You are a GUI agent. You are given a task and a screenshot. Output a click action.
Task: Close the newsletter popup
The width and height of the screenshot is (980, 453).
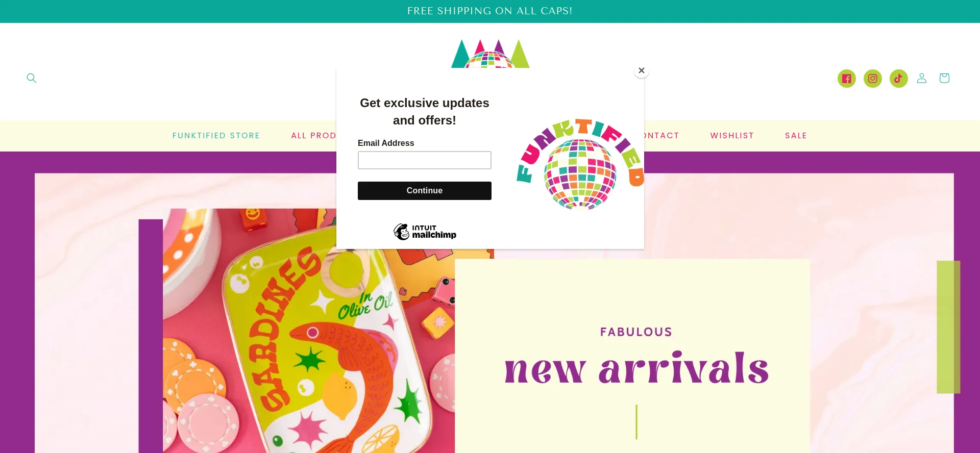642,70
